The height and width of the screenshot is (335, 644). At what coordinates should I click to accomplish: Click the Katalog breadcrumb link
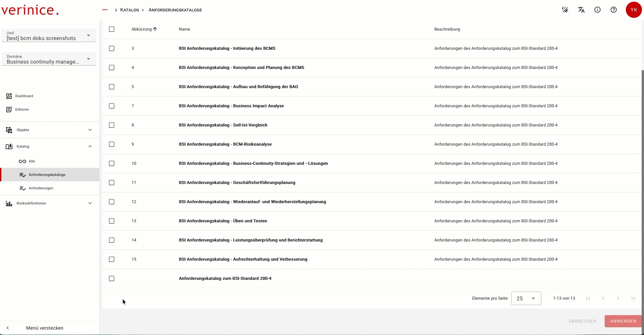[130, 10]
